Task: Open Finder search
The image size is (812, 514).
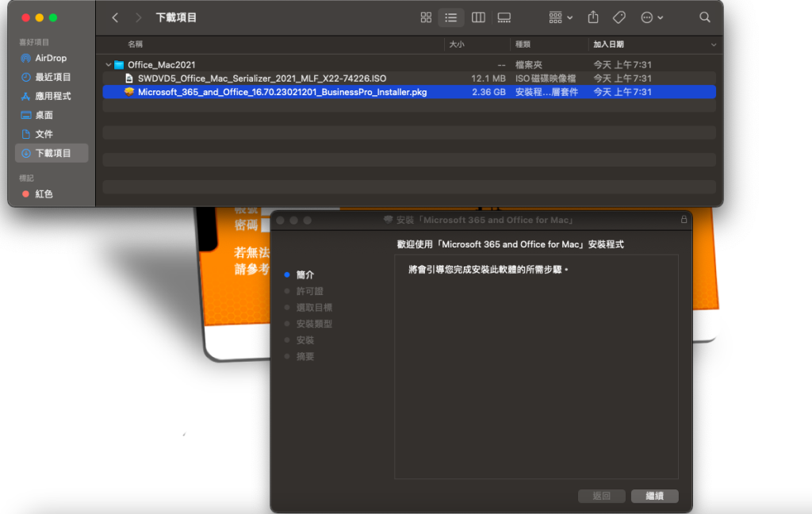Action: click(x=704, y=17)
